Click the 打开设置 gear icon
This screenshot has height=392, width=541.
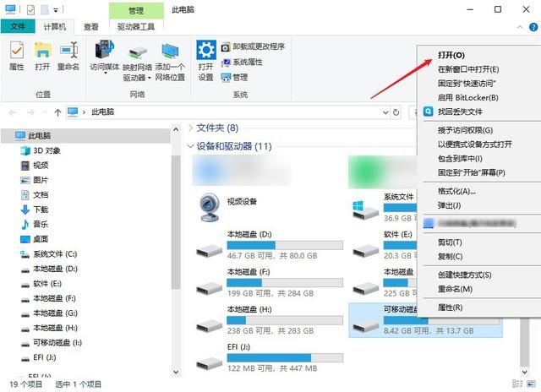pos(206,50)
